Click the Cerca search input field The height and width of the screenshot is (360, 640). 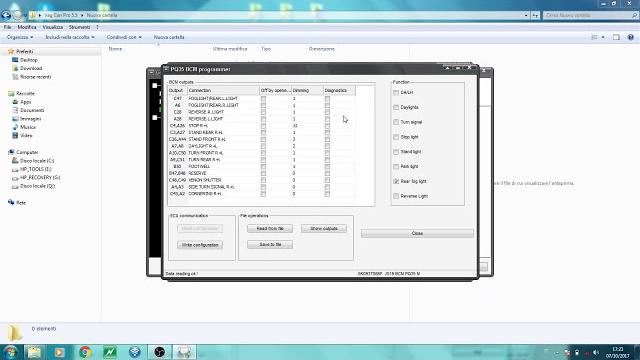tap(588, 15)
